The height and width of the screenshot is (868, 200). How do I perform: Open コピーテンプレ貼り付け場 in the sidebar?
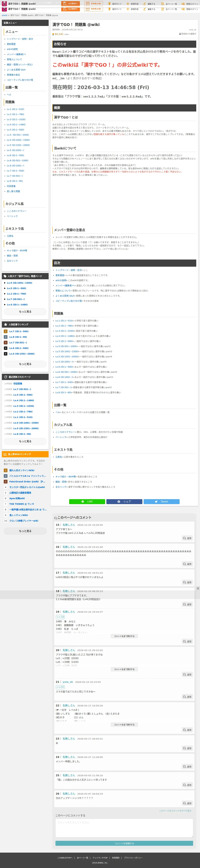(20, 80)
